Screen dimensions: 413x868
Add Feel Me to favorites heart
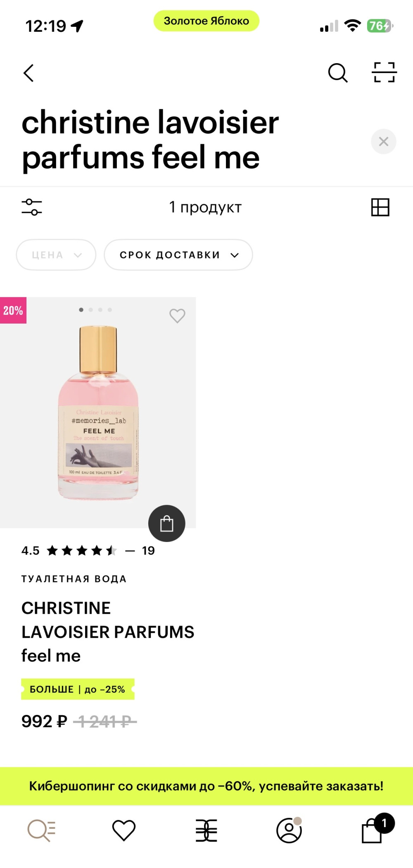pyautogui.click(x=177, y=316)
